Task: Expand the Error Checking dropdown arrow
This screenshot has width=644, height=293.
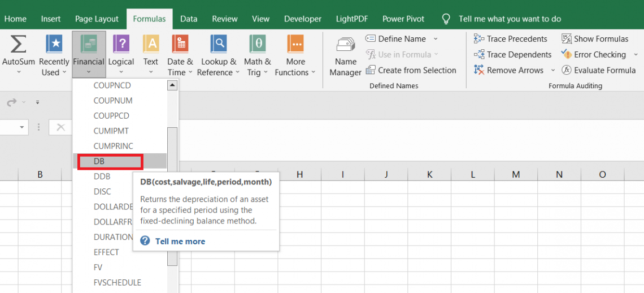Action: click(634, 55)
